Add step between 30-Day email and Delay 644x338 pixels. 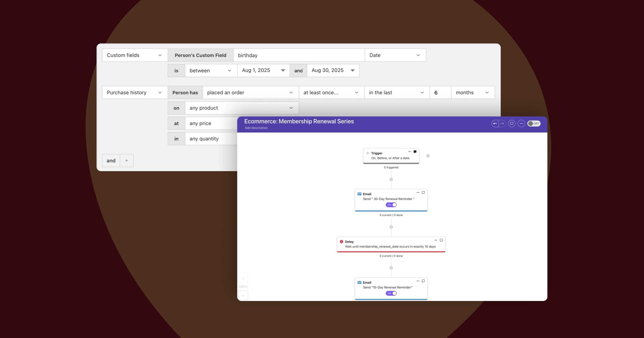391,227
